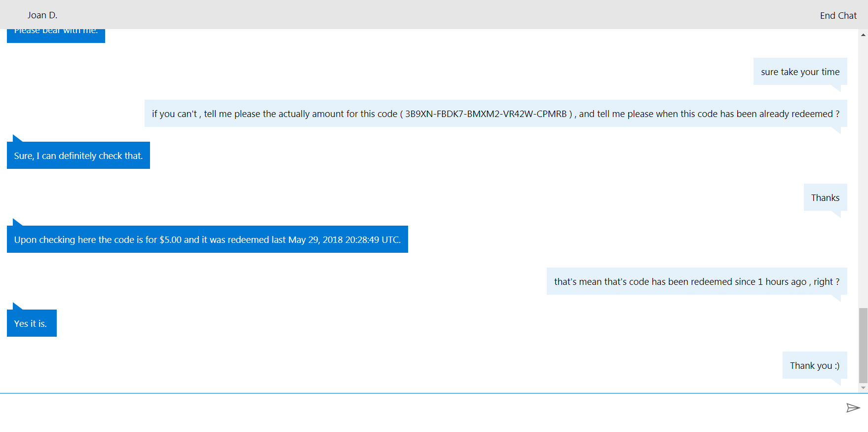Click the agent name Joan D.

[x=42, y=15]
